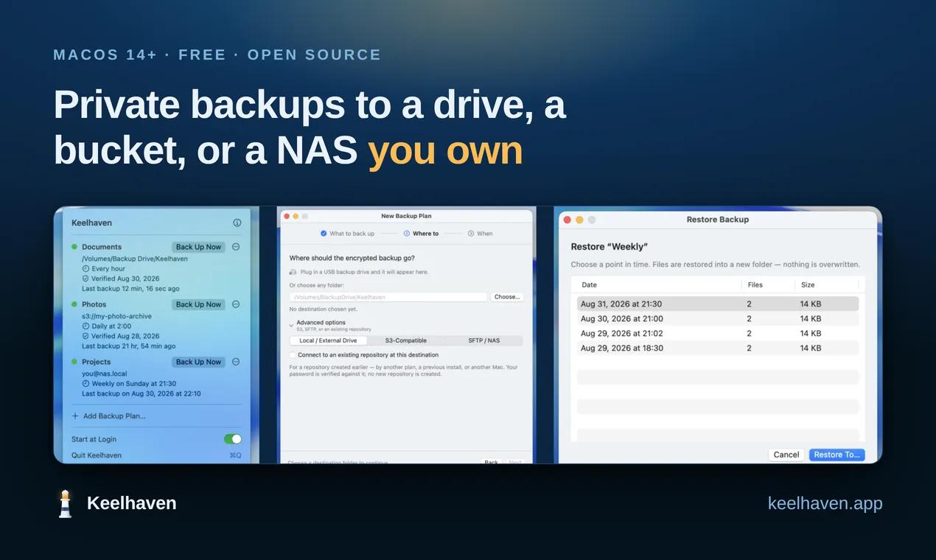Click the Projects plan name
Screen dimensions: 936x560
coord(97,362)
